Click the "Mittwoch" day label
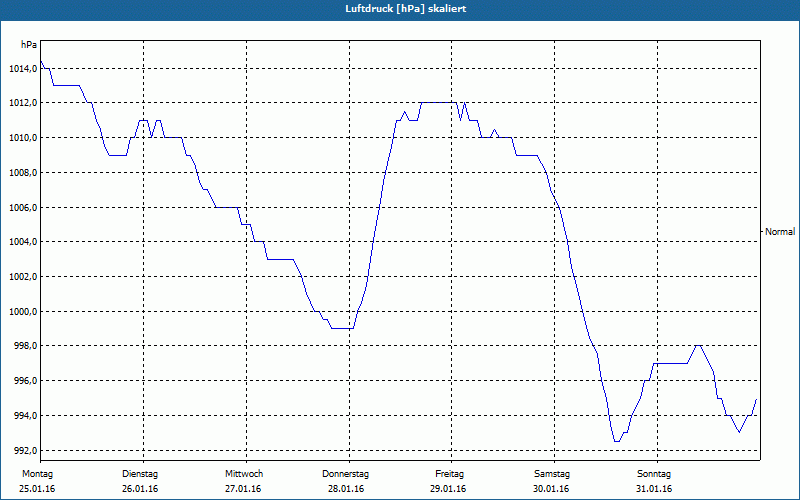The image size is (800, 500). point(244,474)
